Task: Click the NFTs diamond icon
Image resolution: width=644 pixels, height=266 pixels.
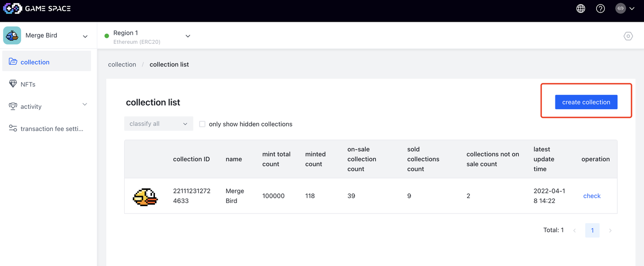Action: (x=13, y=84)
